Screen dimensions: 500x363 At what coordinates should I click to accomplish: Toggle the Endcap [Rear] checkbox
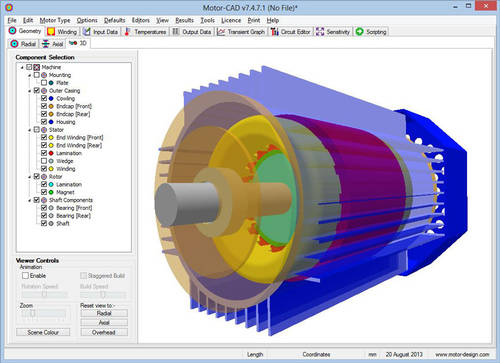(44, 114)
